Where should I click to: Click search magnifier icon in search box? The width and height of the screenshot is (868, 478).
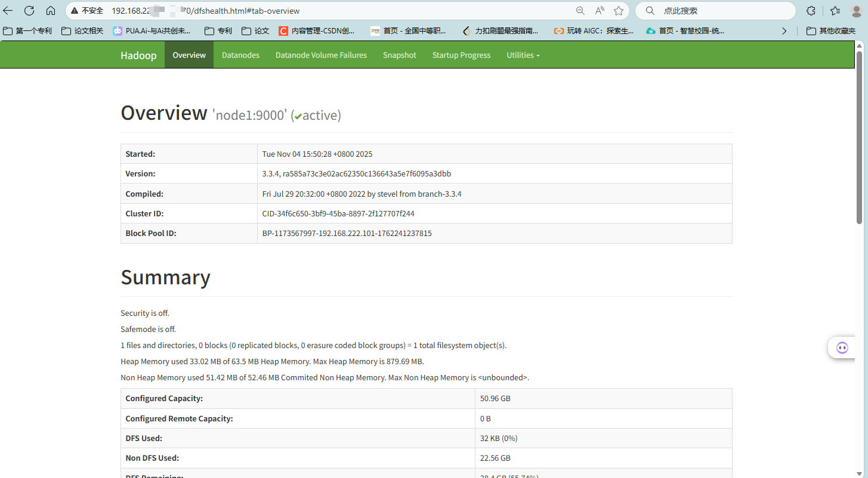point(650,11)
